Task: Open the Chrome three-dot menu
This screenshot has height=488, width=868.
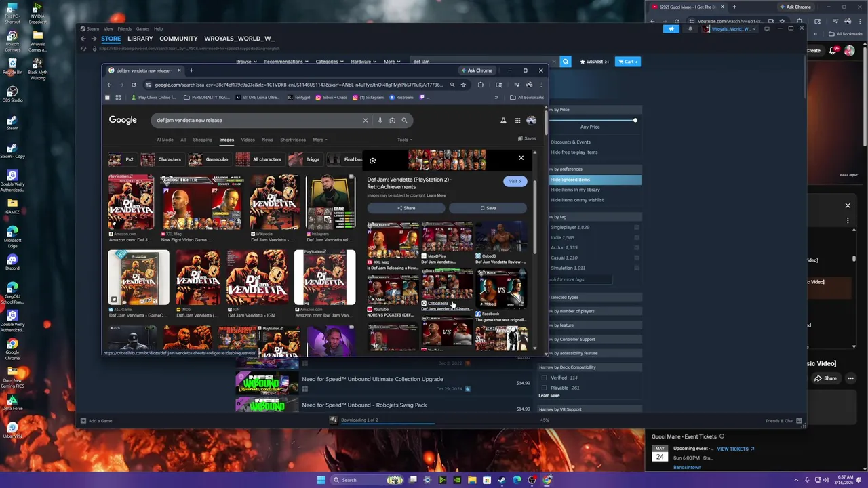Action: tap(540, 85)
